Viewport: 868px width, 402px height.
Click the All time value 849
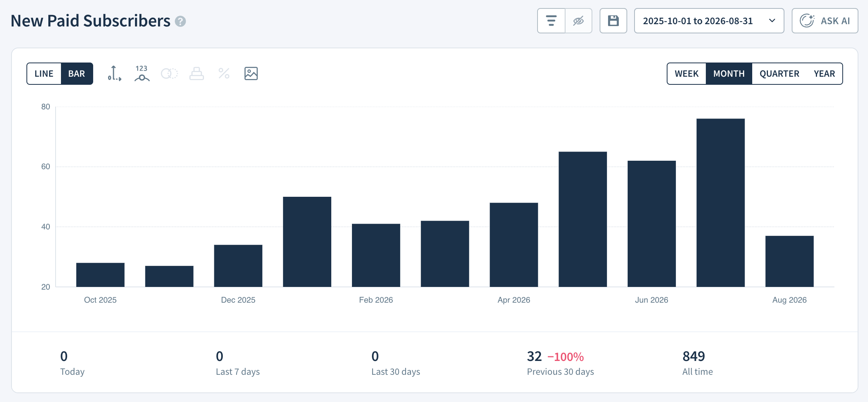tap(694, 356)
